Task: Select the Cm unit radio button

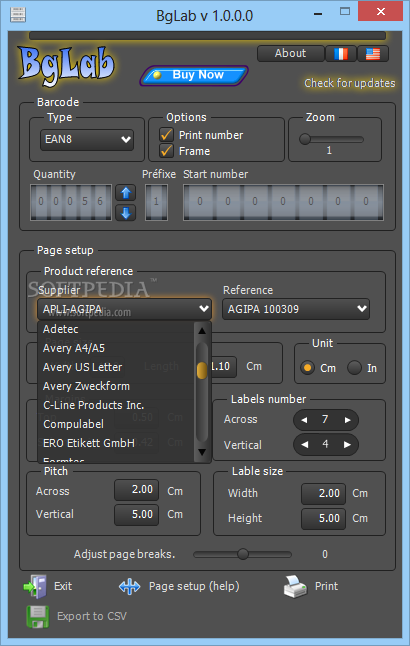Action: 307,367
